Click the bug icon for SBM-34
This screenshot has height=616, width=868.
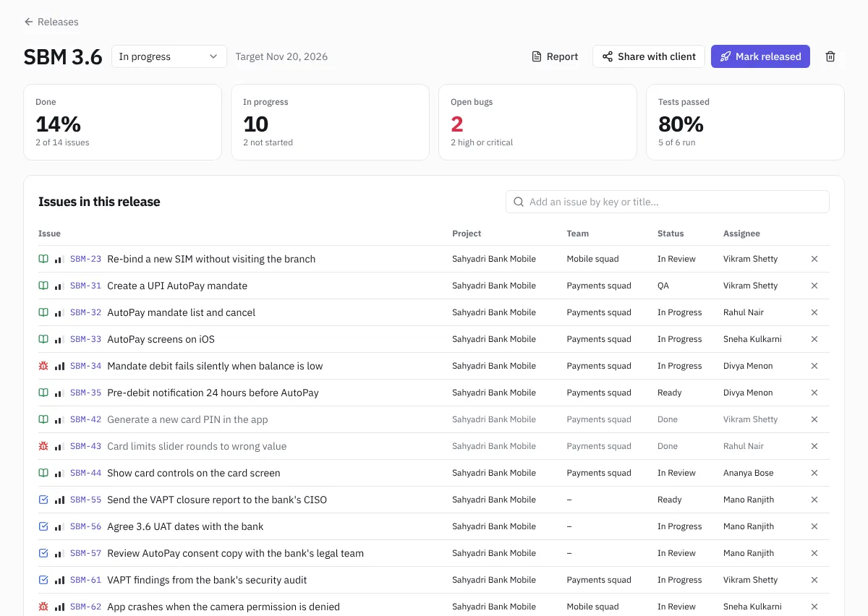click(43, 366)
